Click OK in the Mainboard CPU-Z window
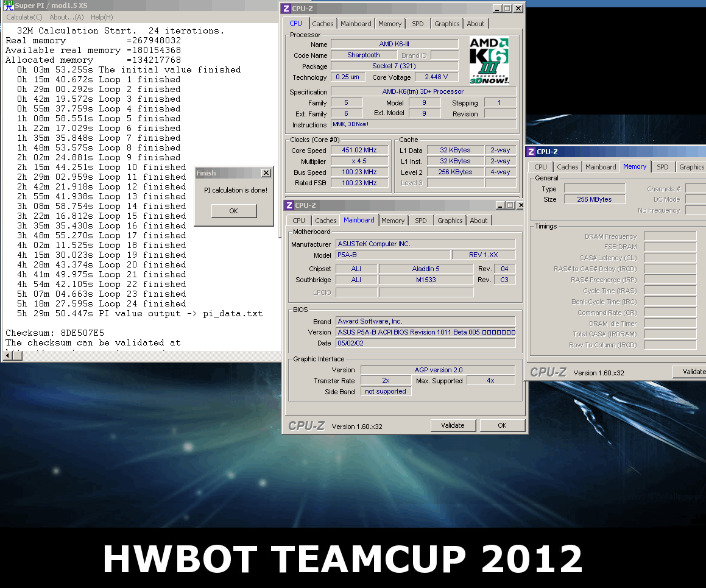706x588 pixels. coord(502,425)
